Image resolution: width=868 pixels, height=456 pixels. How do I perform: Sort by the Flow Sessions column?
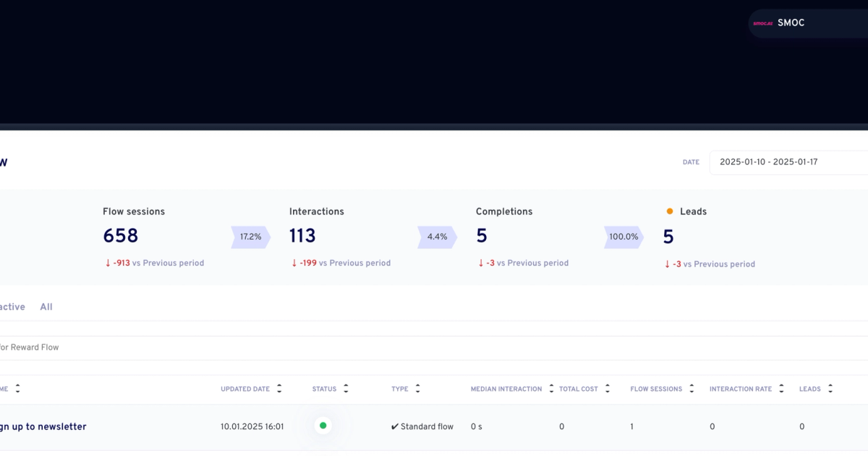tap(692, 389)
